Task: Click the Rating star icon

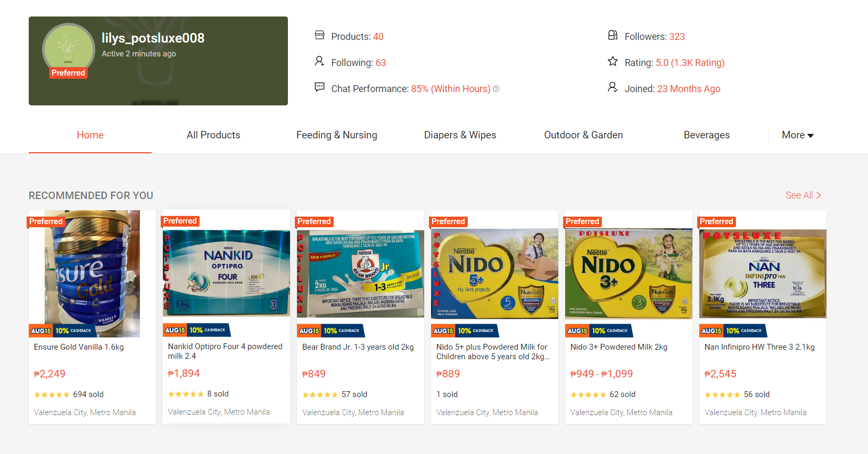Action: (613, 61)
